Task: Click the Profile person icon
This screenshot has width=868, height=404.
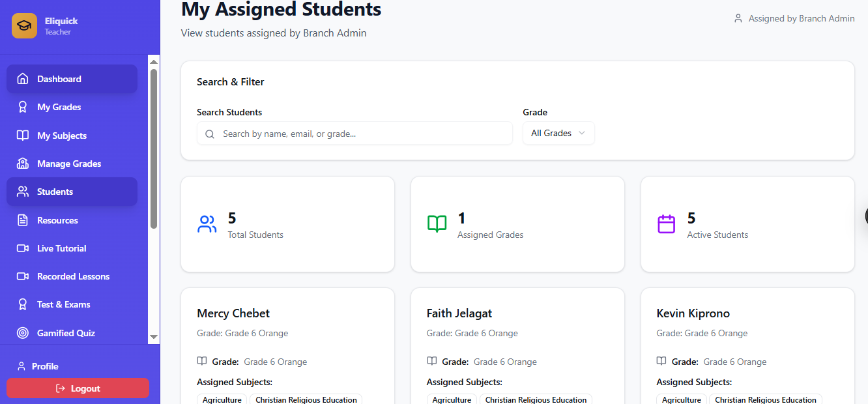Action: [x=22, y=366]
